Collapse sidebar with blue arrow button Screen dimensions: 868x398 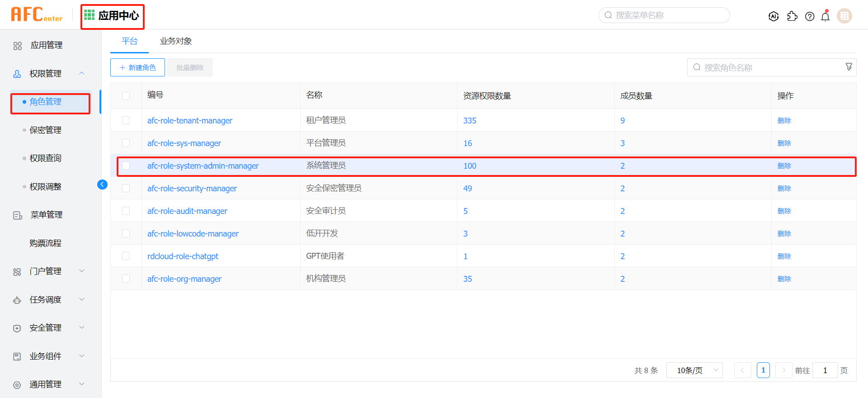pos(102,185)
